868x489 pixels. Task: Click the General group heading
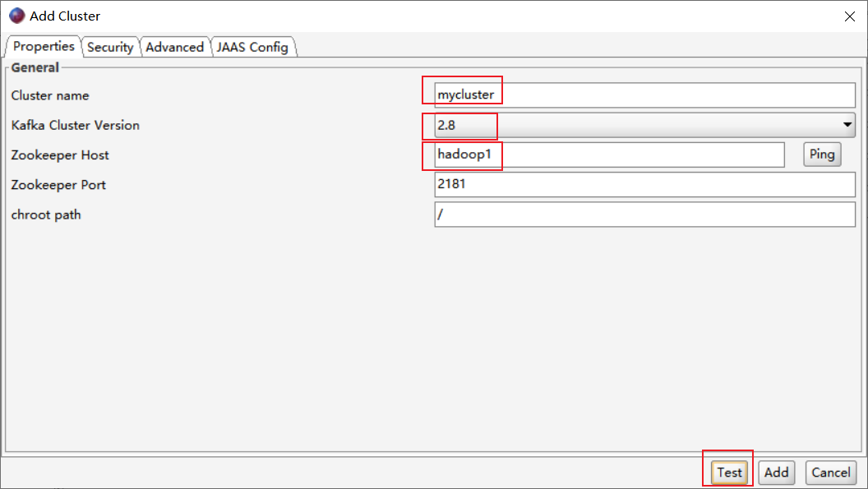(35, 68)
